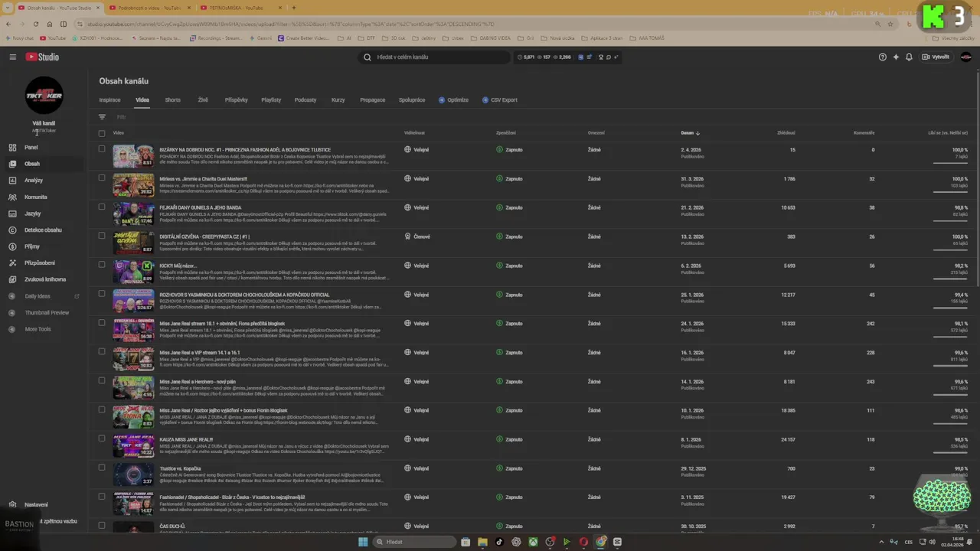Image resolution: width=980 pixels, height=551 pixels.
Task: Open Zvuková knihovna in the left sidebar
Action: tap(44, 279)
